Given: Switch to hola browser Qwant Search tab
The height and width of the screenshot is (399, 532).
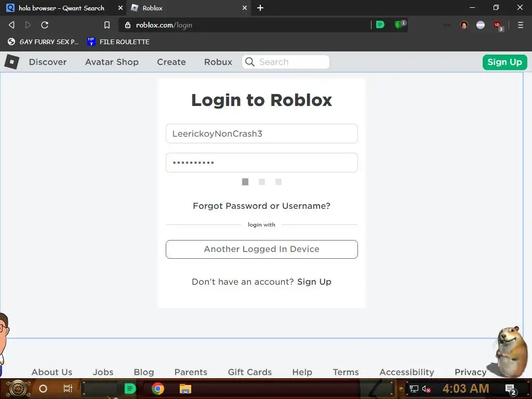Looking at the screenshot, I should click(x=61, y=8).
